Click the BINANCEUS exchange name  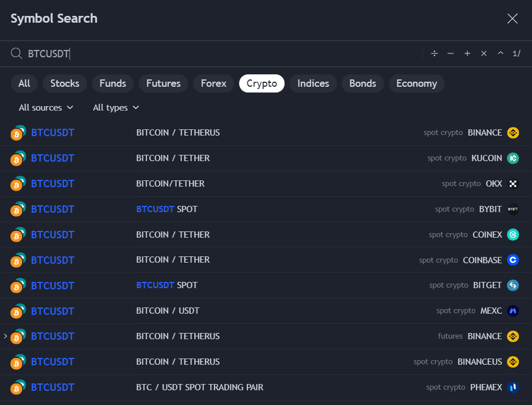(x=480, y=362)
